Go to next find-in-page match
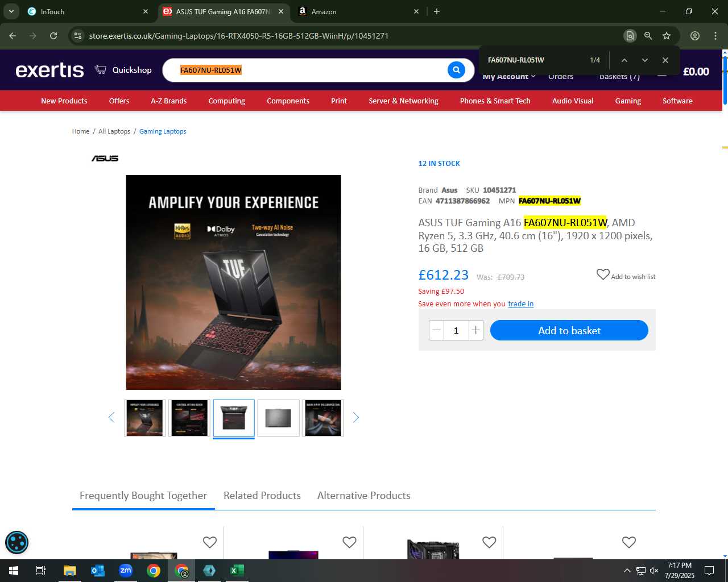The image size is (728, 582). click(644, 60)
